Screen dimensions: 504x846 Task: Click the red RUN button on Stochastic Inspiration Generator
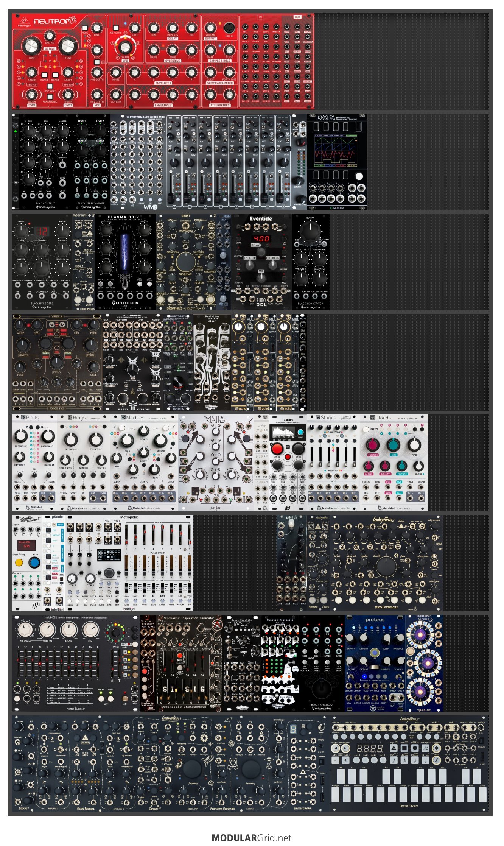point(180,656)
